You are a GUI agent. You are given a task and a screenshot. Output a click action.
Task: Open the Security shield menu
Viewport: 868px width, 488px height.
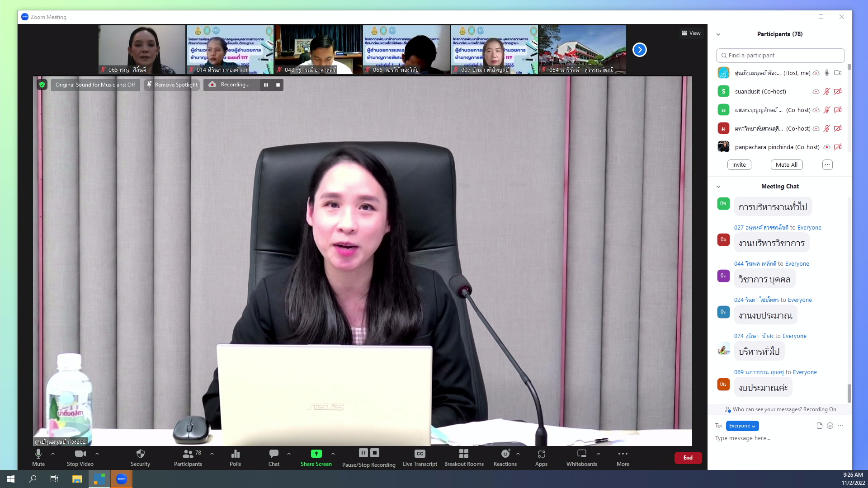(140, 457)
